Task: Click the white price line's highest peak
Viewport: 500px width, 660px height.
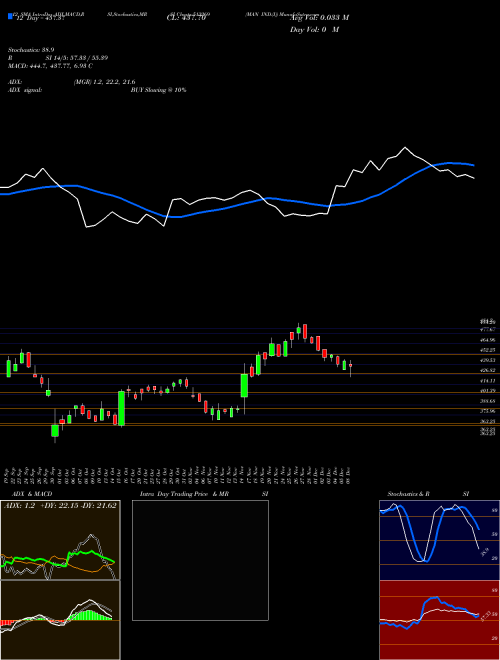Action: (405, 148)
